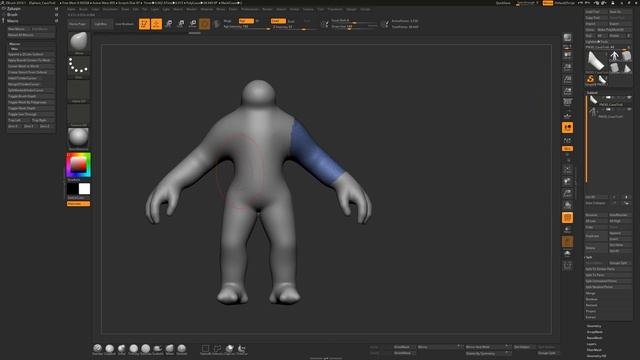
Task: Open the Document menu
Action: click(x=110, y=9)
